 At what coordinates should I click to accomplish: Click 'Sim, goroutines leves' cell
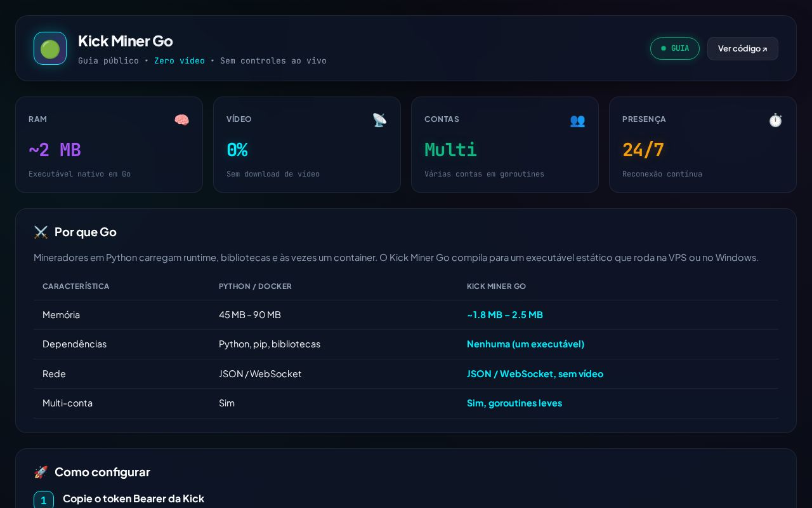(514, 403)
